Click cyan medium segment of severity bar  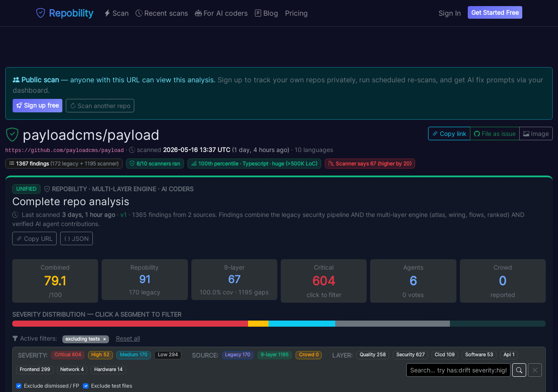coord(302,324)
